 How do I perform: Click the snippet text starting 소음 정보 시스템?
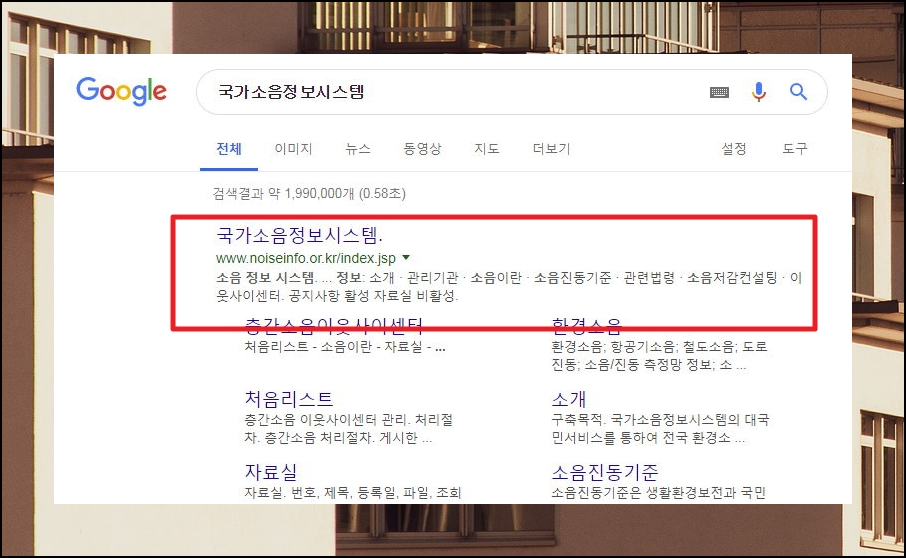point(509,287)
